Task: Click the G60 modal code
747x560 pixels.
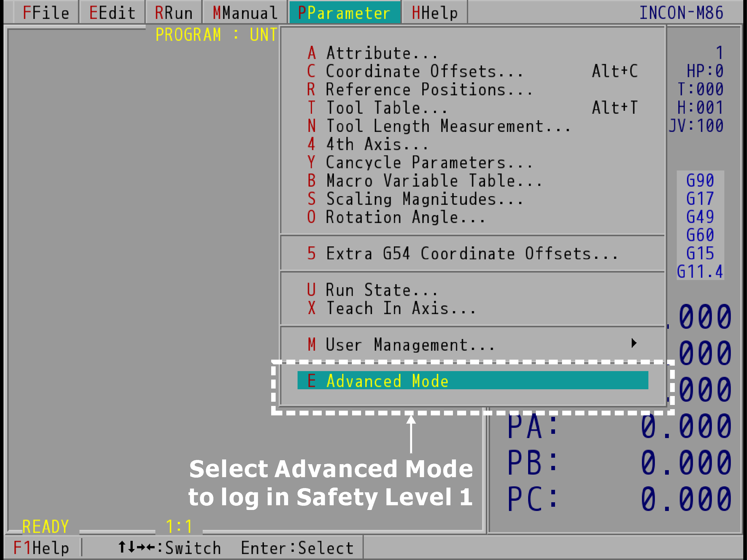Action: [x=700, y=235]
